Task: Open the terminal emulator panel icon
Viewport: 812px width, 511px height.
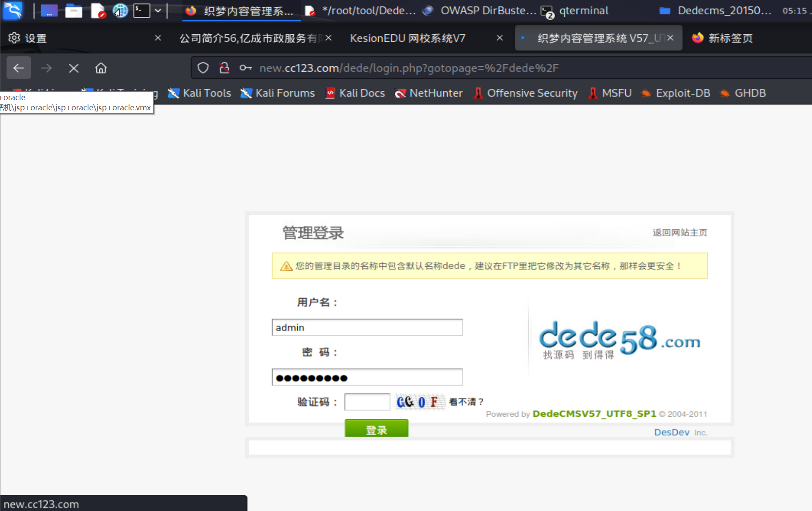Action: point(142,11)
